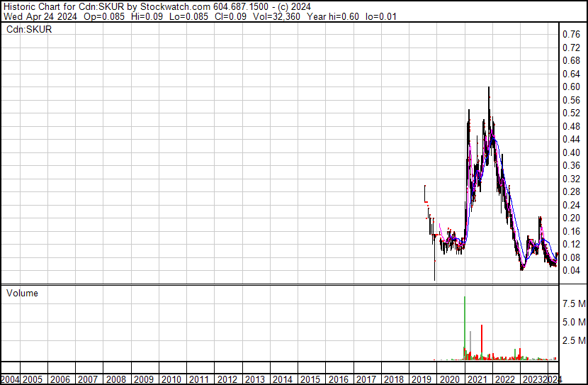Select the 2018 year label on the time axis
Image resolution: width=588 pixels, height=385 pixels.
pyautogui.click(x=394, y=379)
